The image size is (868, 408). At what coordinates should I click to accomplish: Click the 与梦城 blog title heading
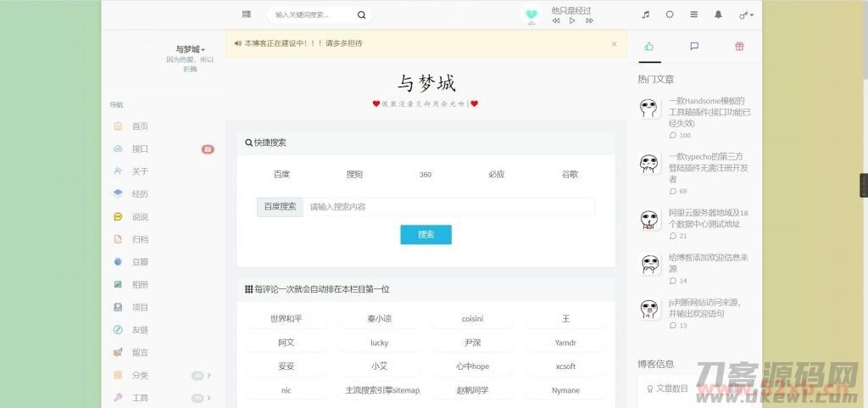(x=426, y=84)
